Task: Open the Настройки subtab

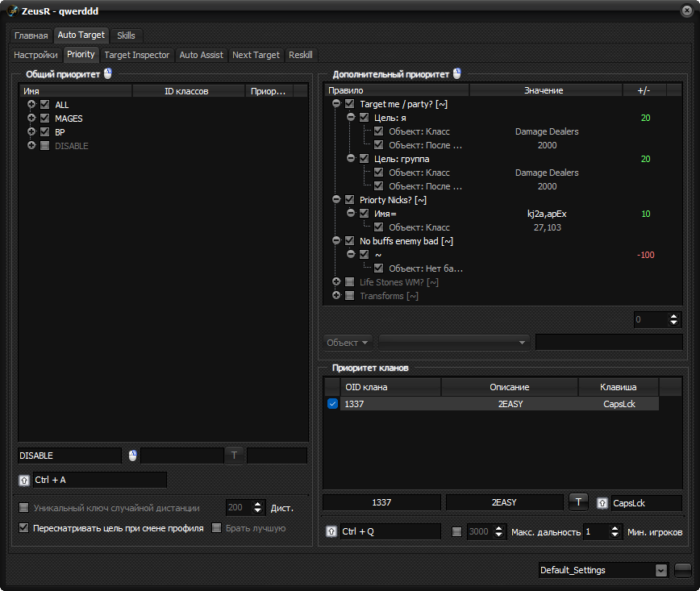Action: pos(35,55)
